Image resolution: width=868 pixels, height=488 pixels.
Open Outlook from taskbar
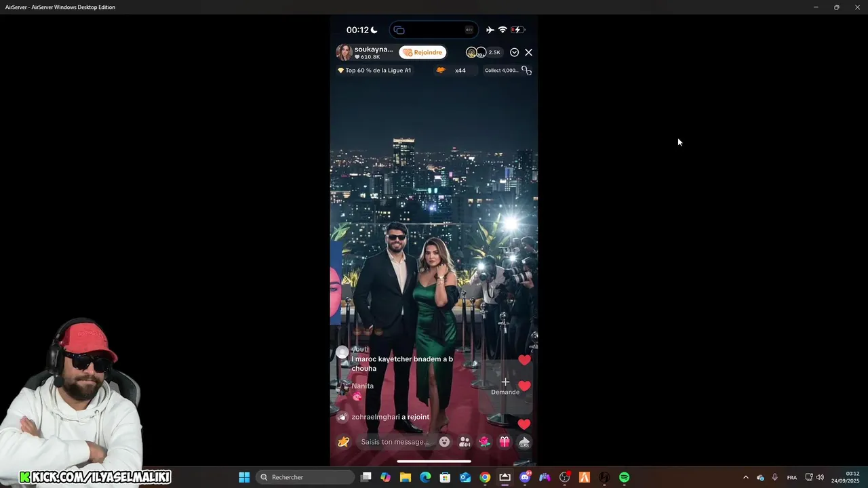click(465, 477)
